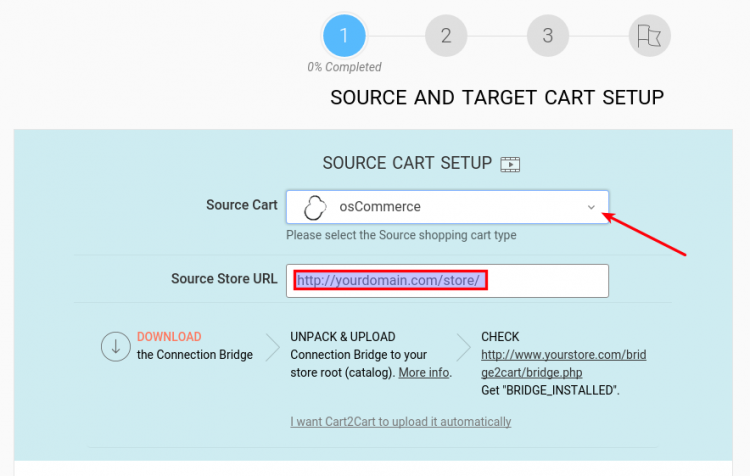The image size is (750, 476).
Task: Click 'Please select the Source shopping cart type' hint
Action: [401, 235]
